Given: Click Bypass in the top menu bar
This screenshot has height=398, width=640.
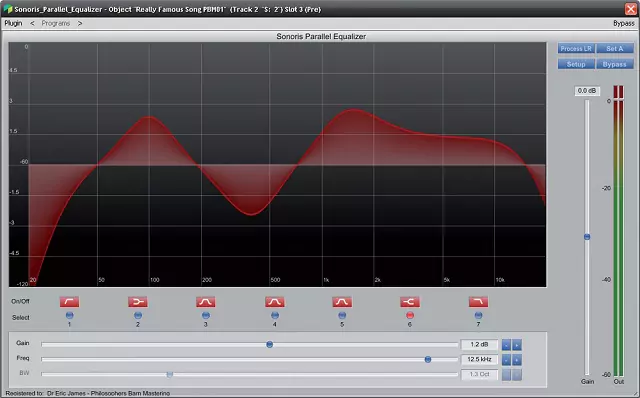Looking at the screenshot, I should [624, 23].
